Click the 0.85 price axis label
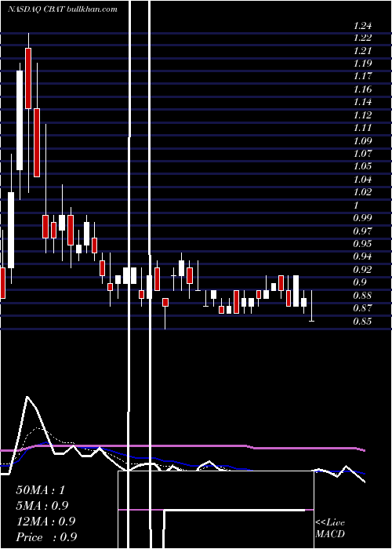 coord(362,322)
